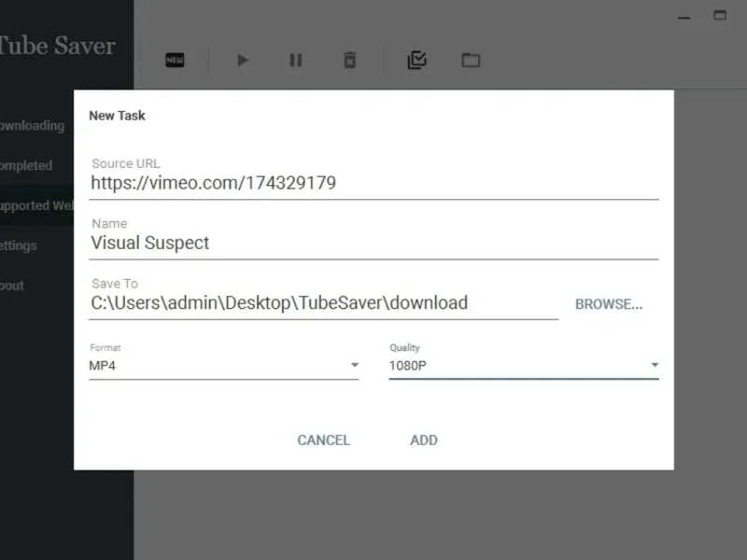This screenshot has height=560, width=747.
Task: Click the BROWSE... button
Action: 609,304
